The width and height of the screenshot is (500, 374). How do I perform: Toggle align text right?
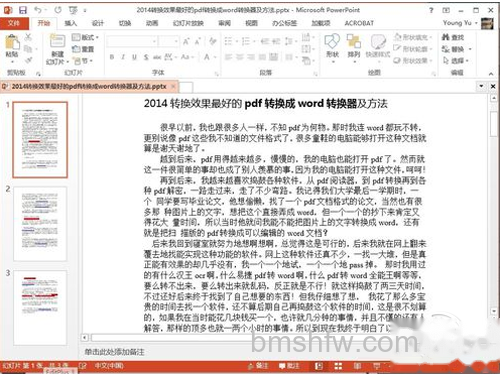point(251,57)
